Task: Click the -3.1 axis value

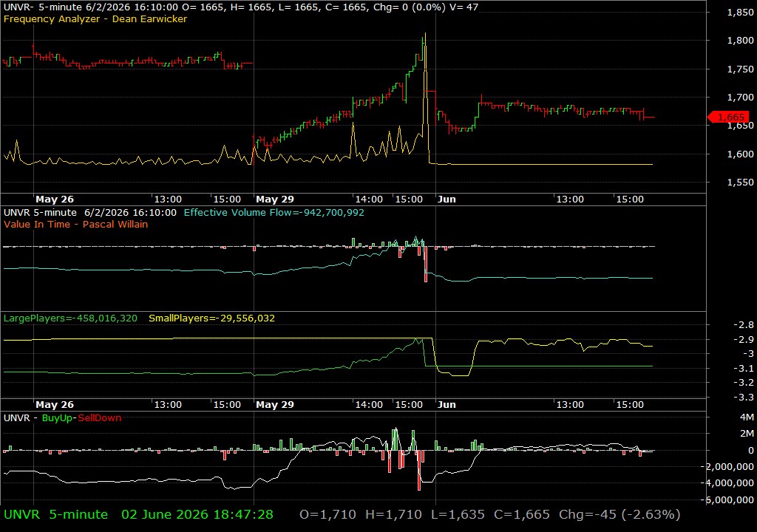Action: (x=744, y=369)
